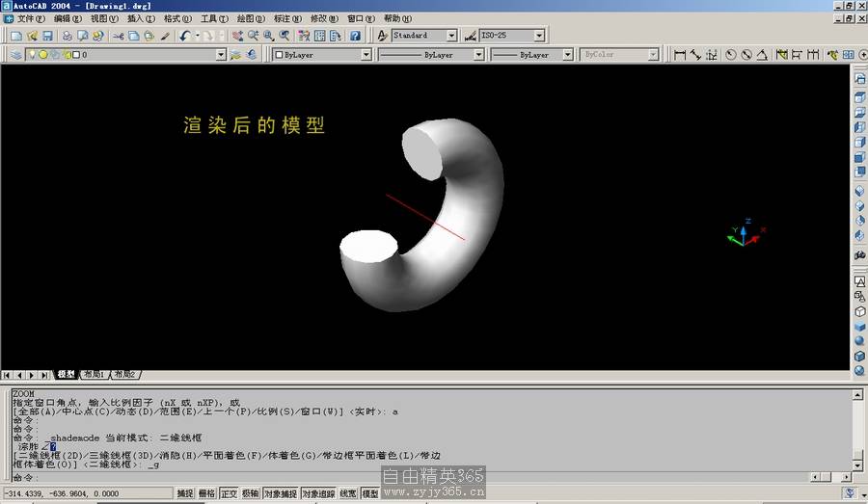868x504 pixels.
Task: Switch to the 布局2 tab
Action: pyautogui.click(x=125, y=375)
